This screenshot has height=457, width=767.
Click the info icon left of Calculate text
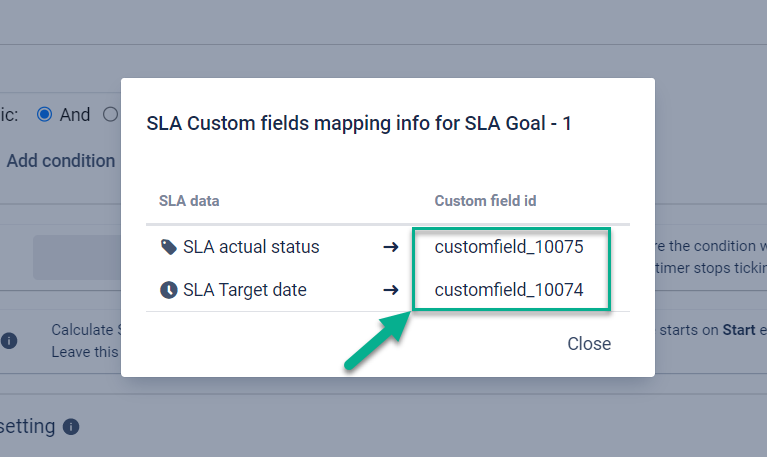tap(9, 341)
